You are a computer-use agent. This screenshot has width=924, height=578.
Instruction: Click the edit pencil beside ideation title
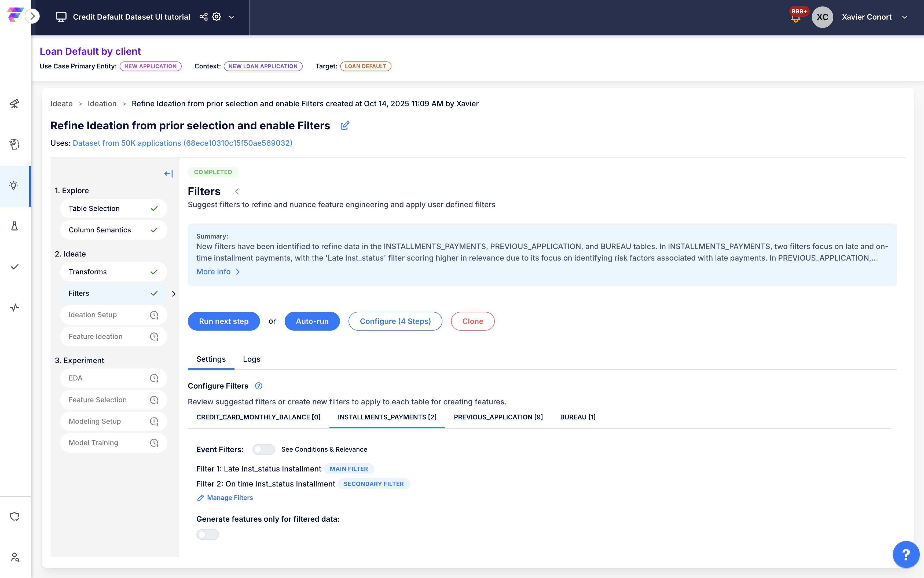click(345, 125)
